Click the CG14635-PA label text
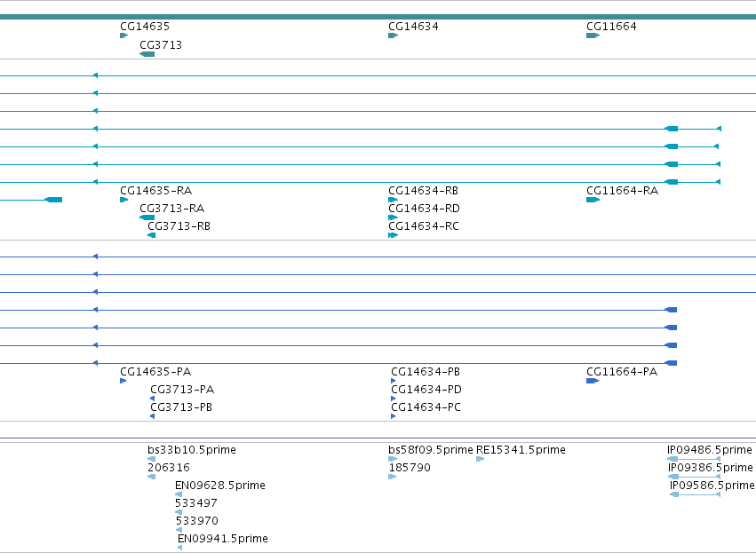 [155, 371]
